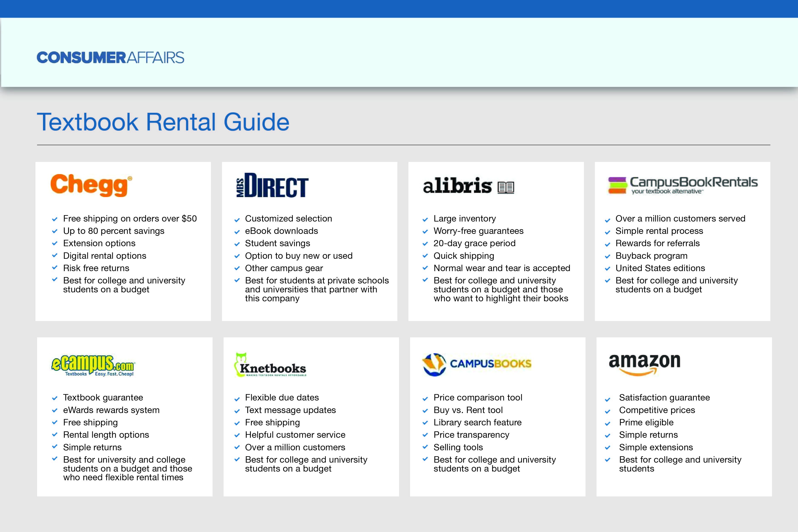
Task: Click checkmark beside Flexible due dates
Action: pyautogui.click(x=237, y=399)
